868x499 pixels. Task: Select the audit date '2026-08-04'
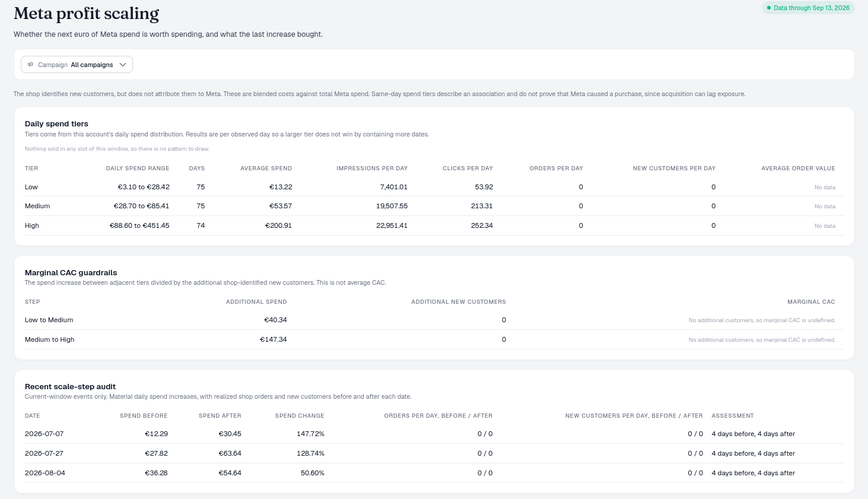[x=45, y=473]
